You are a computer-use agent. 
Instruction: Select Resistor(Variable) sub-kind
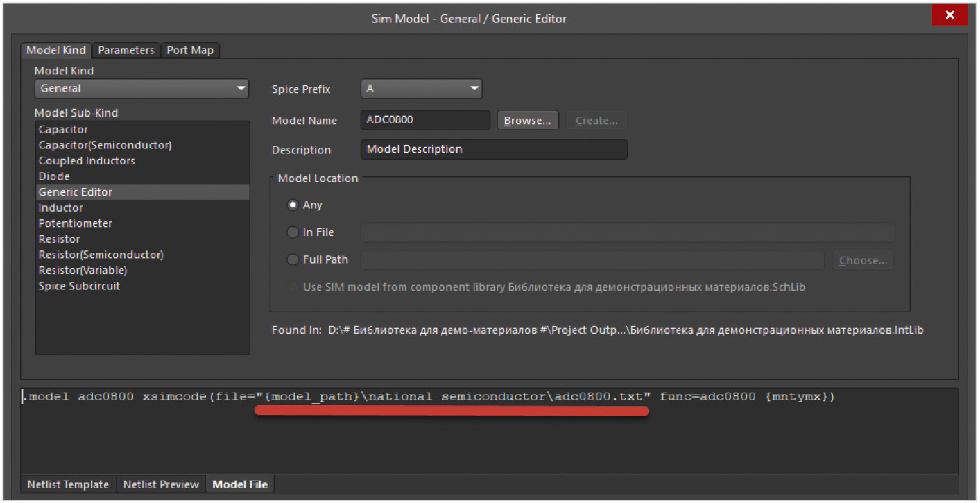(142, 270)
